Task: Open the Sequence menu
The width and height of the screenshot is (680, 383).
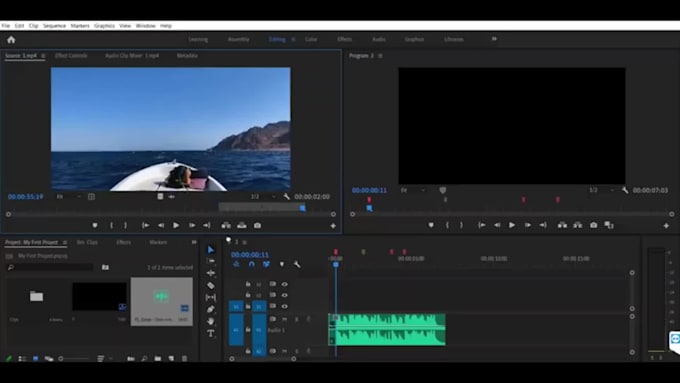Action: (55, 26)
